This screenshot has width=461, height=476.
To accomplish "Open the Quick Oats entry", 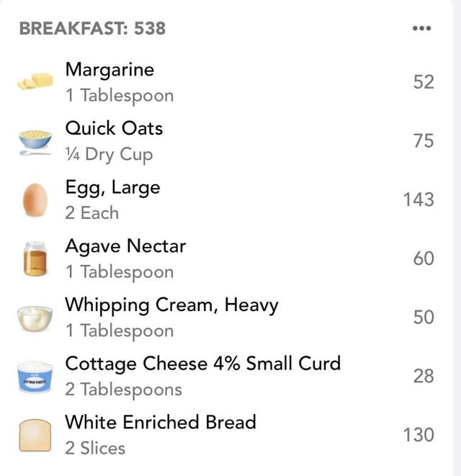I will tap(226, 141).
